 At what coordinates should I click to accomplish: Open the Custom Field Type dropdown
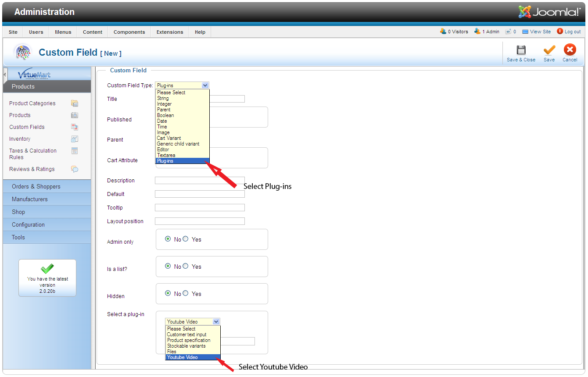(x=182, y=85)
